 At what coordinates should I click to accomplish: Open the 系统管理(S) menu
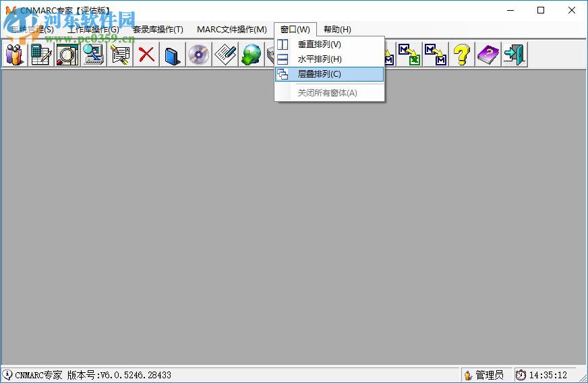coord(32,29)
